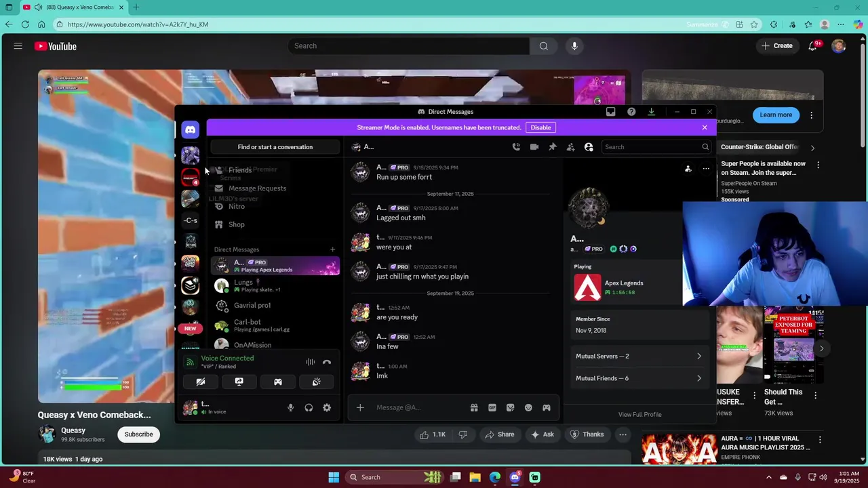
Task: Click View Full Profile link
Action: pos(639,414)
